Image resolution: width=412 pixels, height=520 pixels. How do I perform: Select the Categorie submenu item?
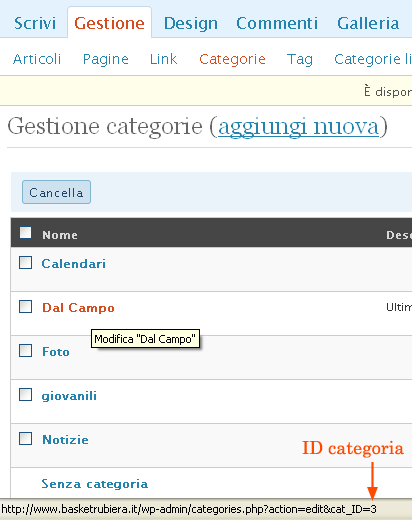click(232, 59)
